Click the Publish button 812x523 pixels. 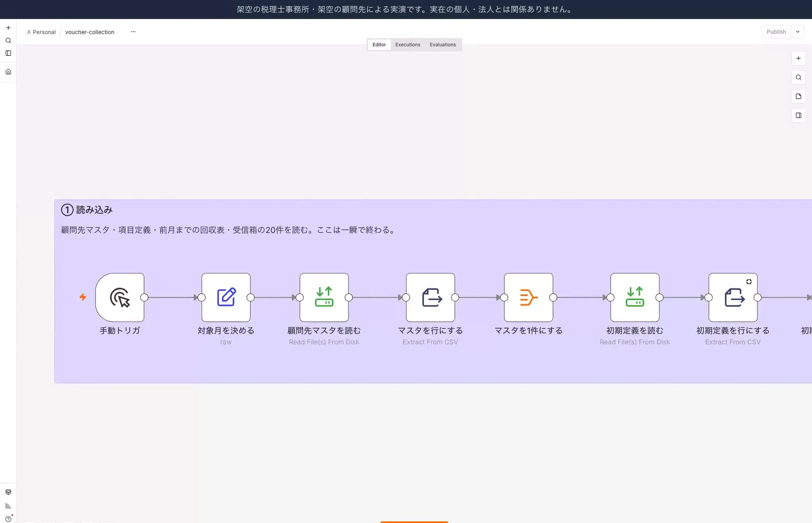(776, 32)
